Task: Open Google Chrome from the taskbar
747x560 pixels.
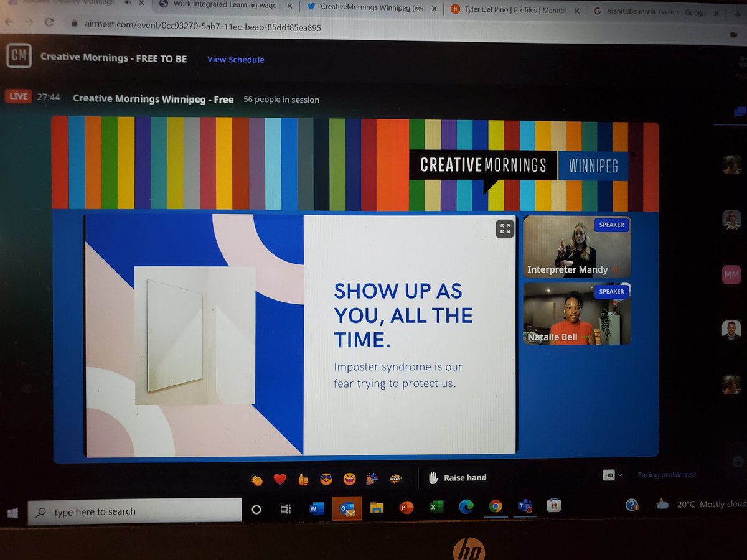Action: [496, 506]
